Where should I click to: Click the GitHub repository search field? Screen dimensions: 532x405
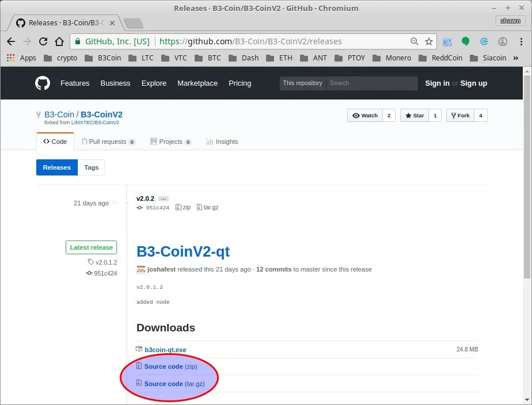[372, 83]
